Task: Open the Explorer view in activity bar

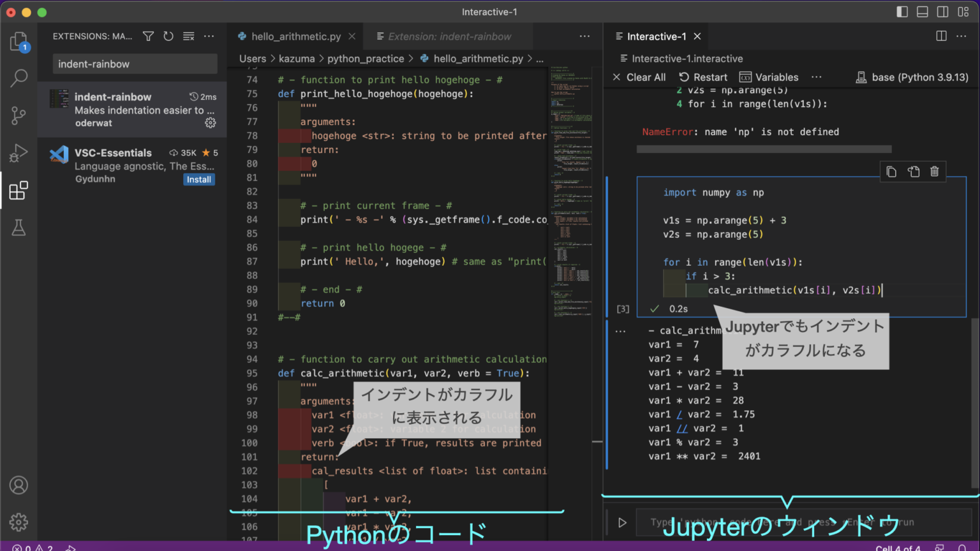Action: (x=19, y=42)
